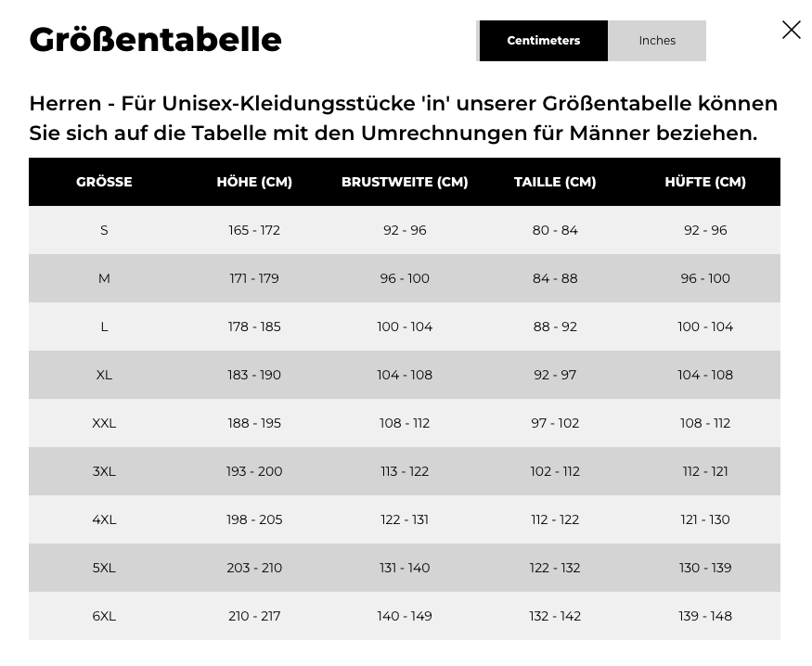Select the size XXL row label
The image size is (812, 666).
click(104, 423)
